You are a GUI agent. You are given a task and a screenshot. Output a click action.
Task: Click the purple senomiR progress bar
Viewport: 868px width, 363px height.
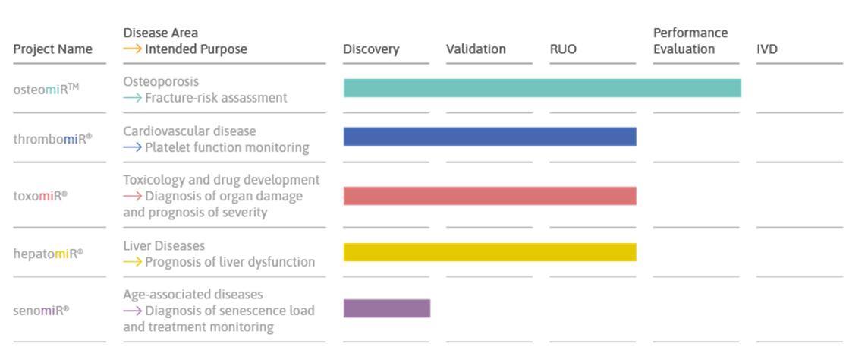(x=387, y=308)
